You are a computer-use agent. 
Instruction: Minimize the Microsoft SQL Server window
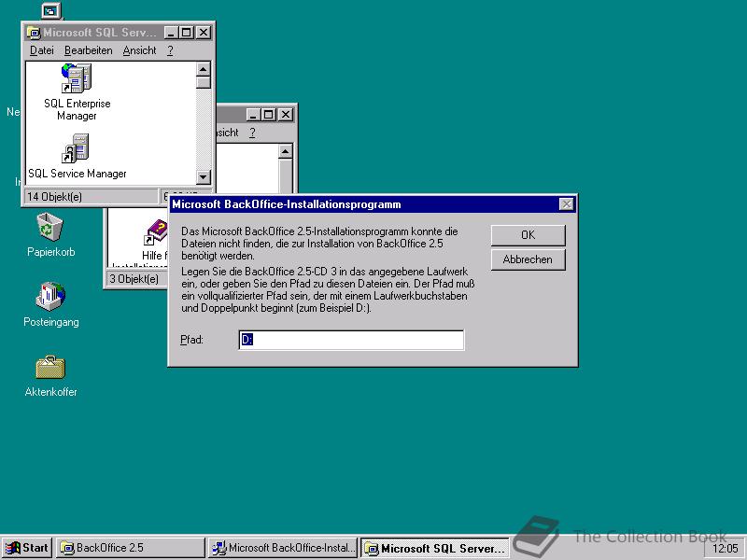172,33
